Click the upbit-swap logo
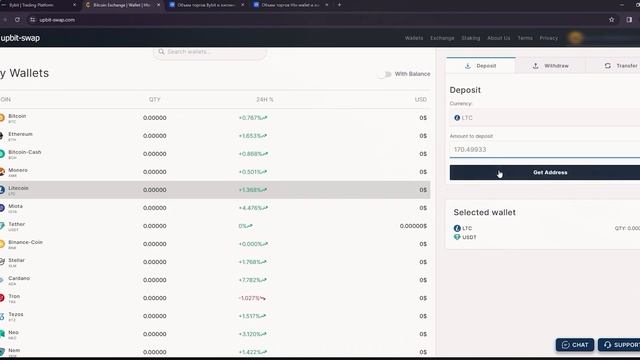Screen dimensions: 640x360 point(20,38)
